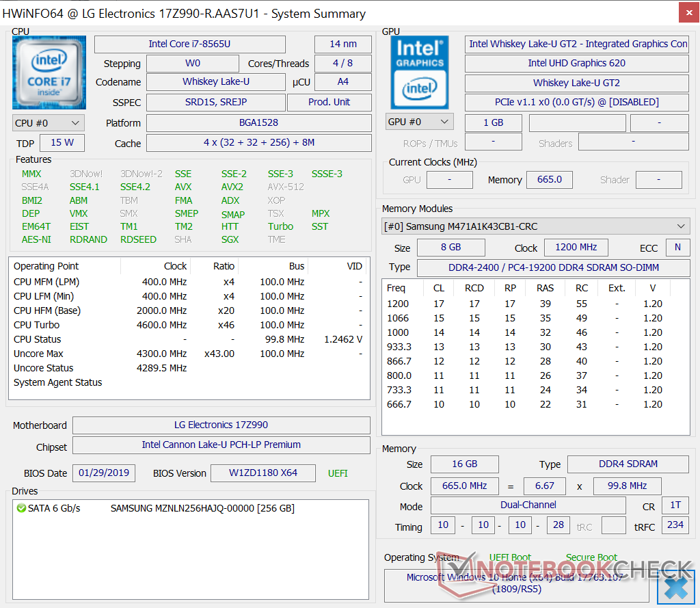Click the Intel Graphics GPU logo
Image resolution: width=700 pixels, height=608 pixels.
point(419,72)
